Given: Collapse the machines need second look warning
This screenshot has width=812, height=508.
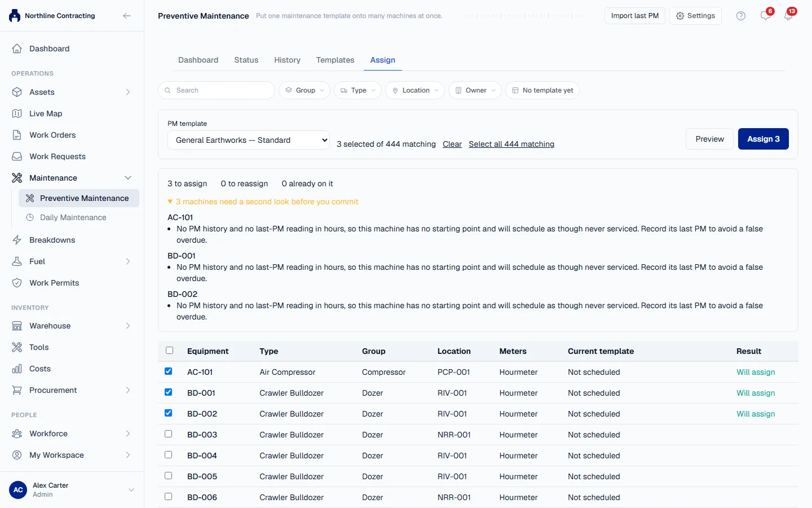Looking at the screenshot, I should click(x=263, y=202).
